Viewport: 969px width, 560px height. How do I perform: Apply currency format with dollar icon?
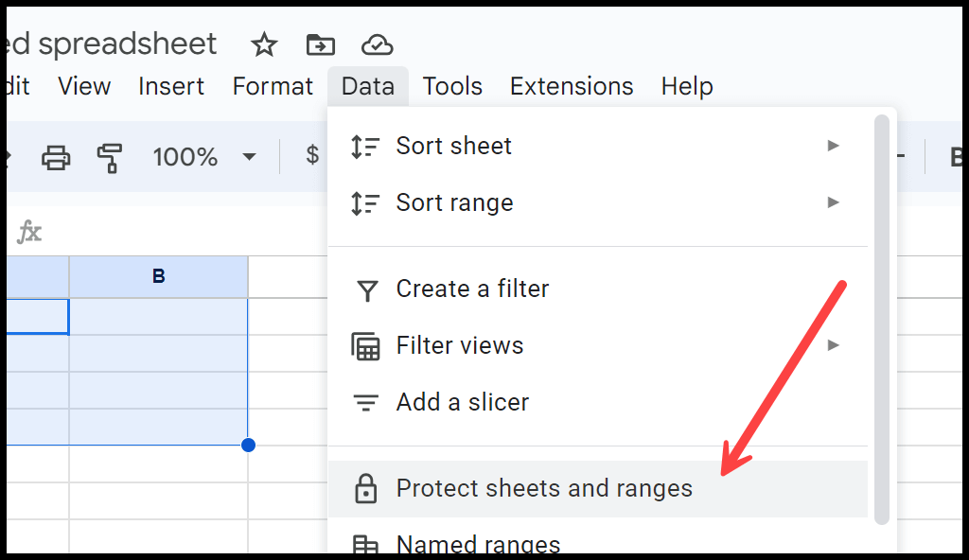click(x=312, y=154)
